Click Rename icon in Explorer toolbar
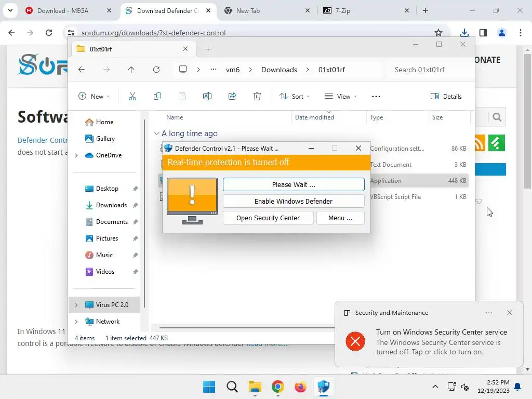532x399 pixels. point(207,96)
